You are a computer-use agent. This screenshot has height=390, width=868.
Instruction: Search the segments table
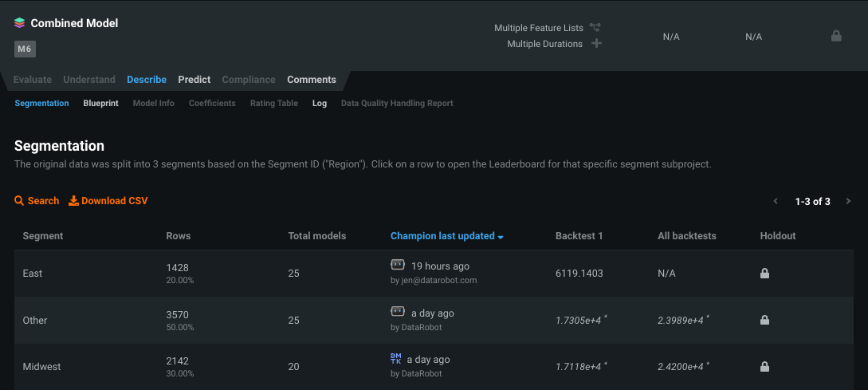click(x=37, y=201)
